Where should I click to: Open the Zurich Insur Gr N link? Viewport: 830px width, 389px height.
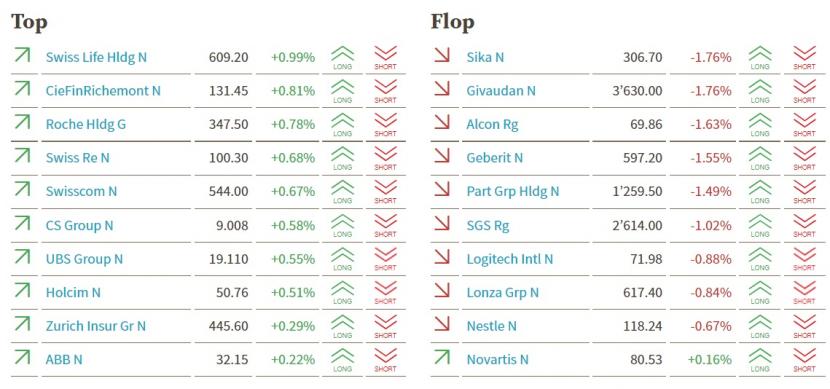(x=96, y=326)
